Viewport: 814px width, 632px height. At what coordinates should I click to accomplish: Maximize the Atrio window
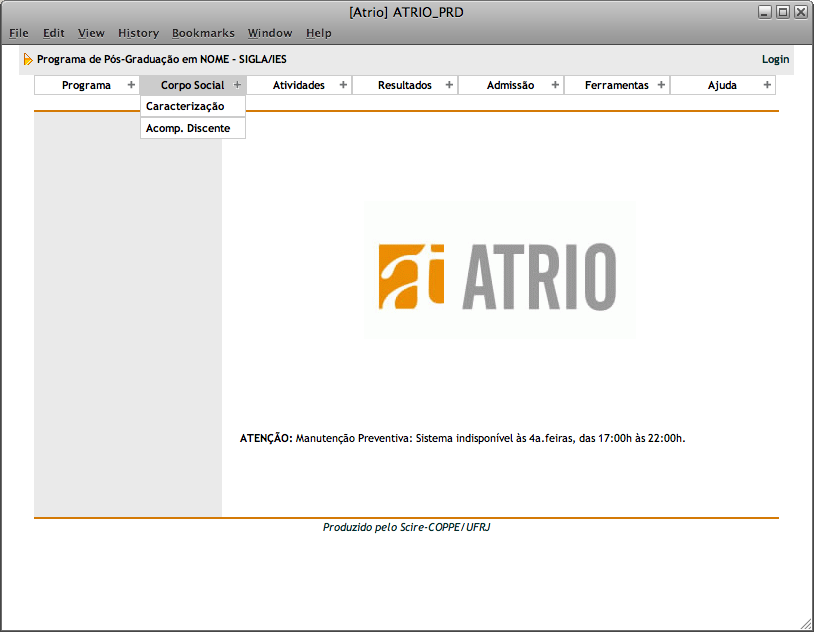pyautogui.click(x=783, y=12)
